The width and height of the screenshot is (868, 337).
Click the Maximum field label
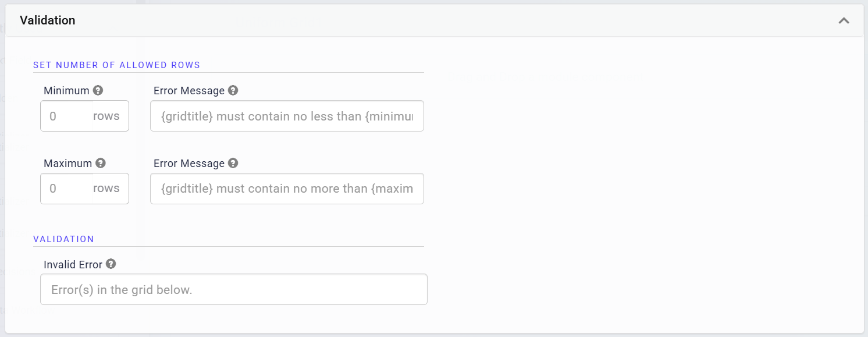point(67,163)
